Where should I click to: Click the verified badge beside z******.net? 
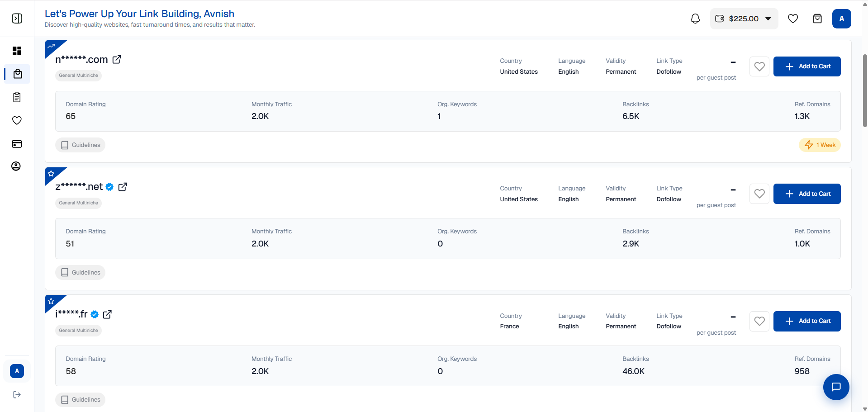[x=109, y=187]
